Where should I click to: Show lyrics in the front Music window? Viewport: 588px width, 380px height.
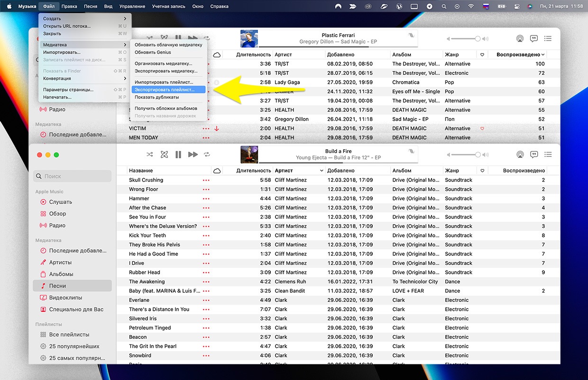tap(534, 154)
